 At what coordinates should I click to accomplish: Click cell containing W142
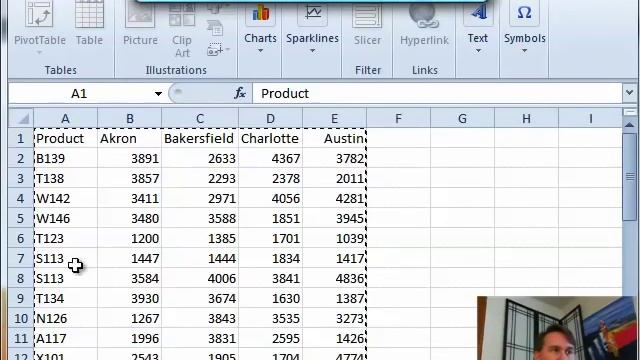(66, 198)
